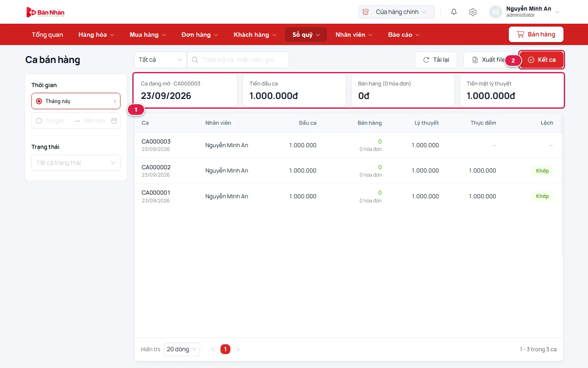This screenshot has height=368, width=588.
Task: Open the Cửa hàng chính store selector
Action: tap(396, 12)
